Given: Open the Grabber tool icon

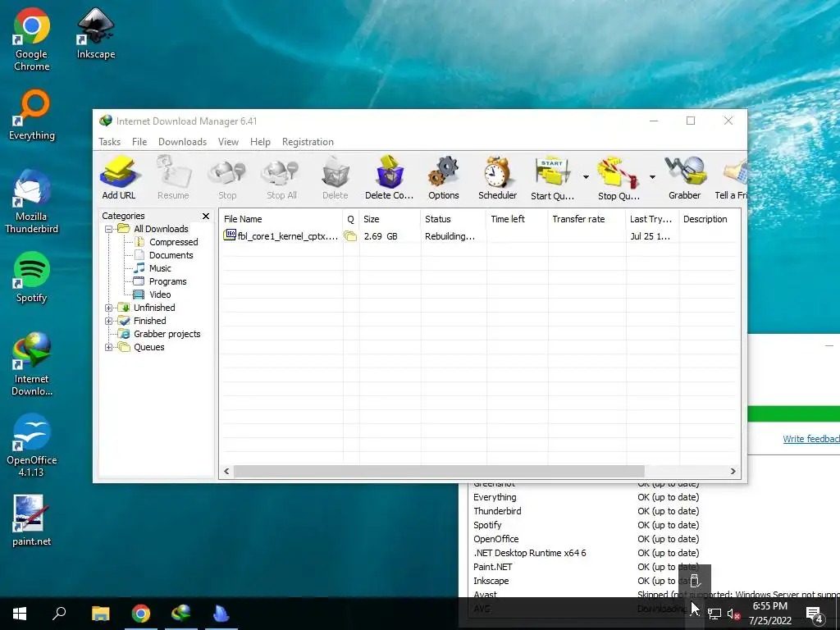Looking at the screenshot, I should pos(685,178).
